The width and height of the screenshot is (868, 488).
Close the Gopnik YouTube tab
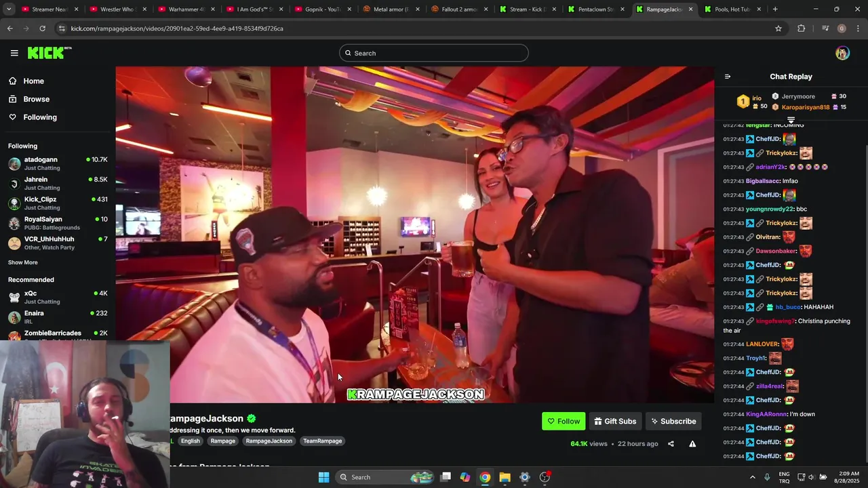pos(349,9)
